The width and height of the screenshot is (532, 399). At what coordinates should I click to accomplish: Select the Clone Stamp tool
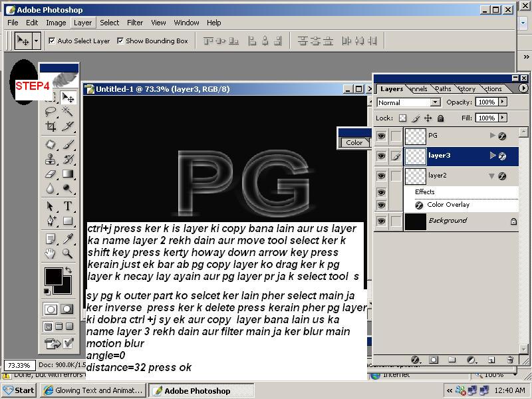pyautogui.click(x=51, y=159)
